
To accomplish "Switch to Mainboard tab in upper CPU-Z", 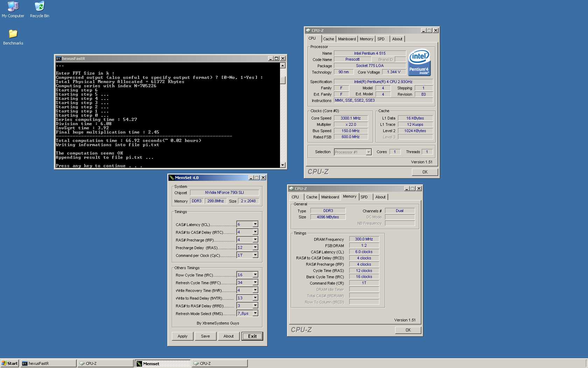I will pyautogui.click(x=347, y=39).
